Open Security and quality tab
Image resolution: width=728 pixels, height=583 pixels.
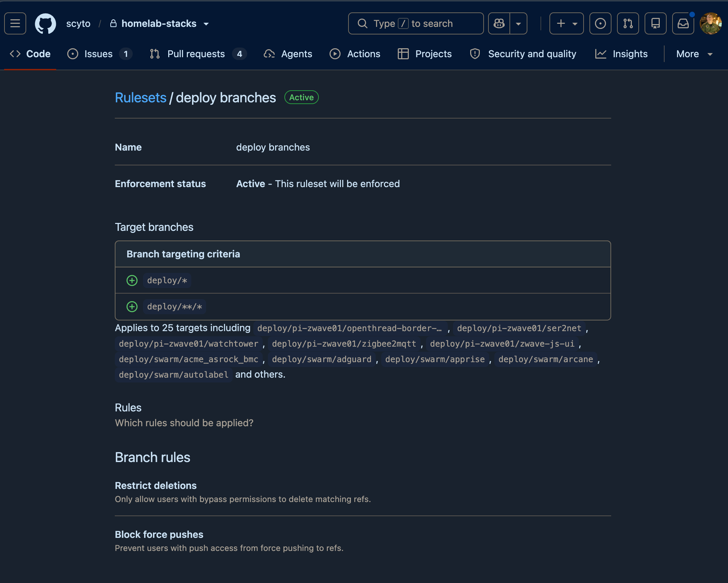point(523,54)
